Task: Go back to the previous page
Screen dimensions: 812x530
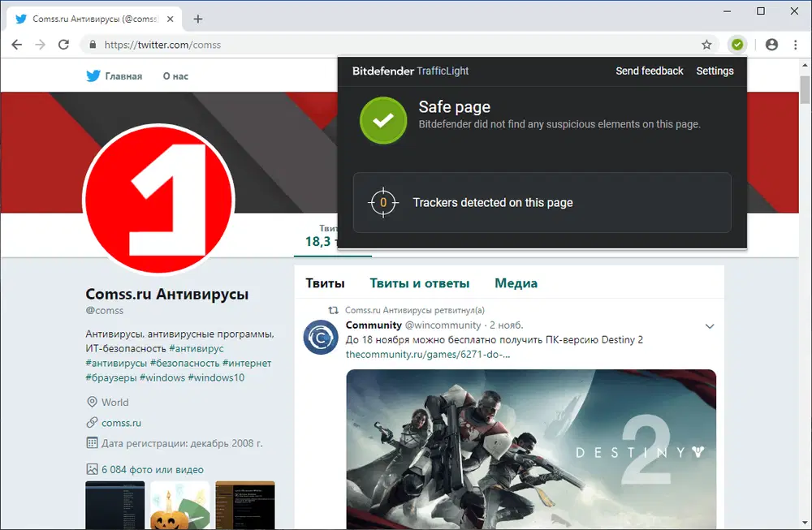Action: (16, 45)
